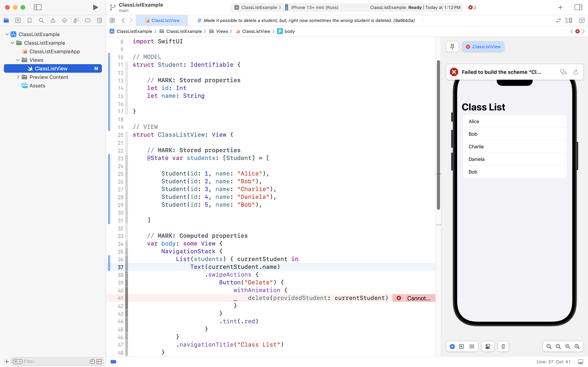Image resolution: width=588 pixels, height=367 pixels.
Task: Open the Find navigator magnifier icon
Action: point(41,20)
